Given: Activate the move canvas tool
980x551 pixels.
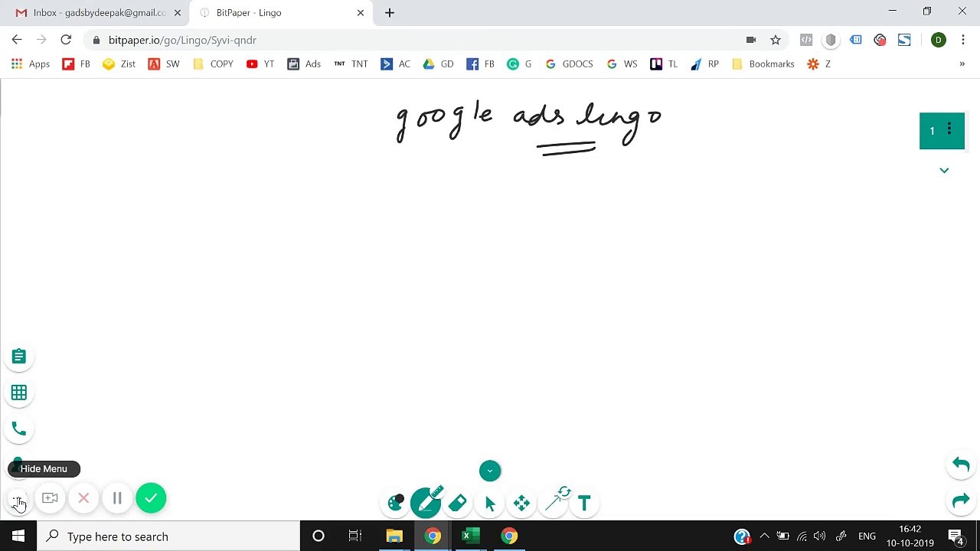Looking at the screenshot, I should click(521, 503).
